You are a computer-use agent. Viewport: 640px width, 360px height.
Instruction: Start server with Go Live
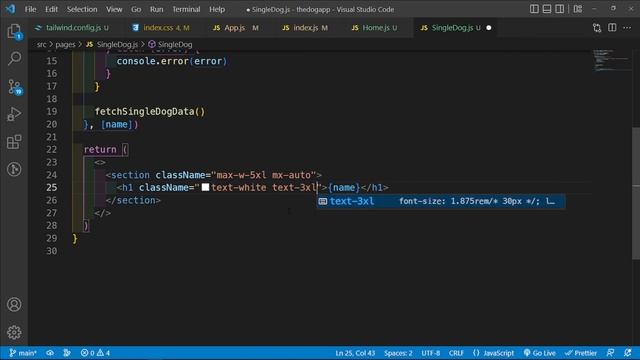point(539,353)
